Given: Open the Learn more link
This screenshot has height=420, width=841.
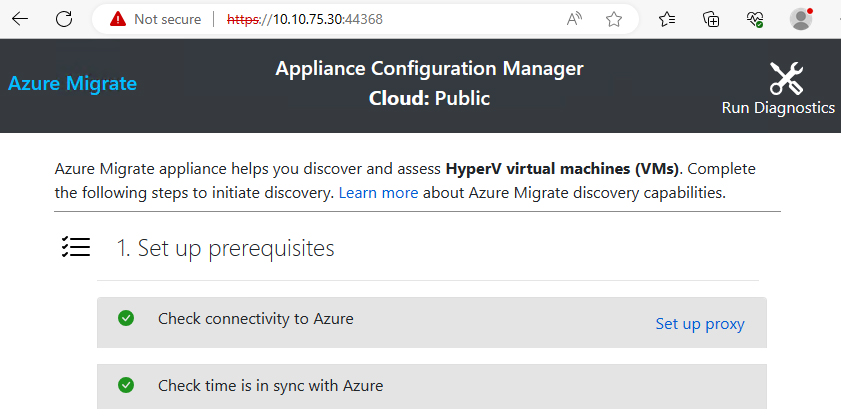Looking at the screenshot, I should (x=378, y=192).
